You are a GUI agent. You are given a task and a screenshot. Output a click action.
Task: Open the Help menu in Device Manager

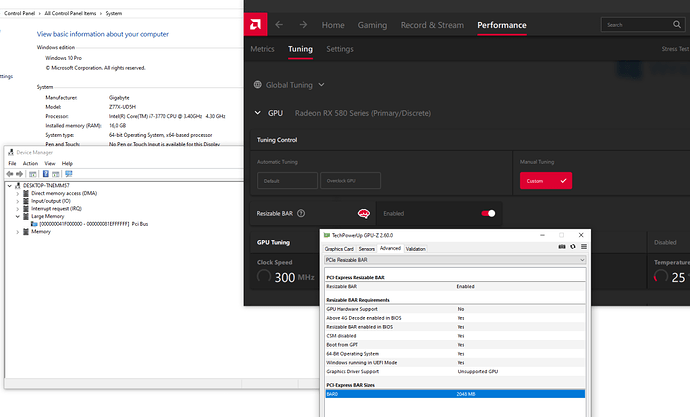pos(67,163)
